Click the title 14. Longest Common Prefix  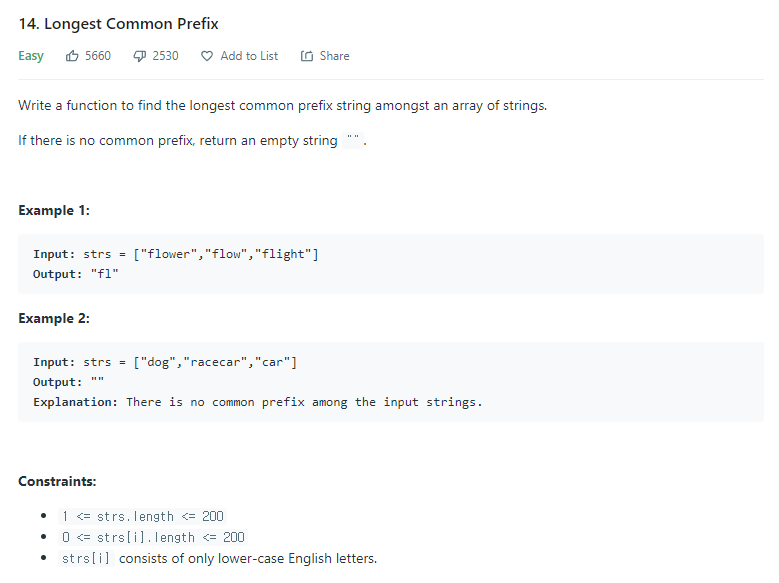(x=118, y=24)
